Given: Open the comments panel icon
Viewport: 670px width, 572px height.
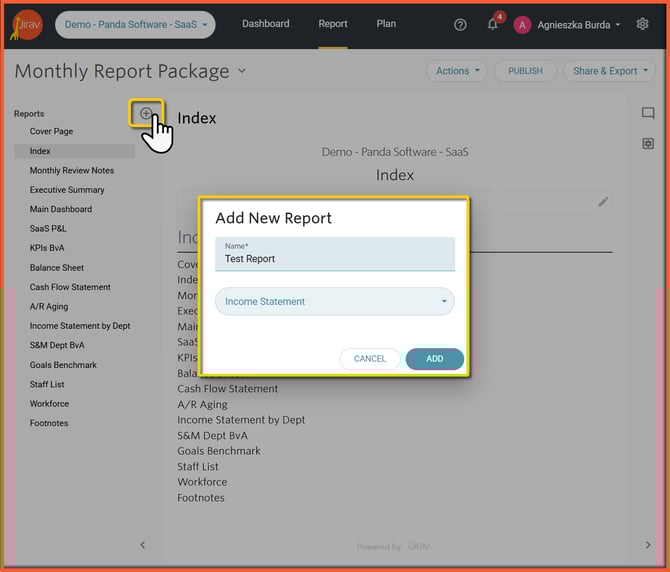Looking at the screenshot, I should [648, 114].
